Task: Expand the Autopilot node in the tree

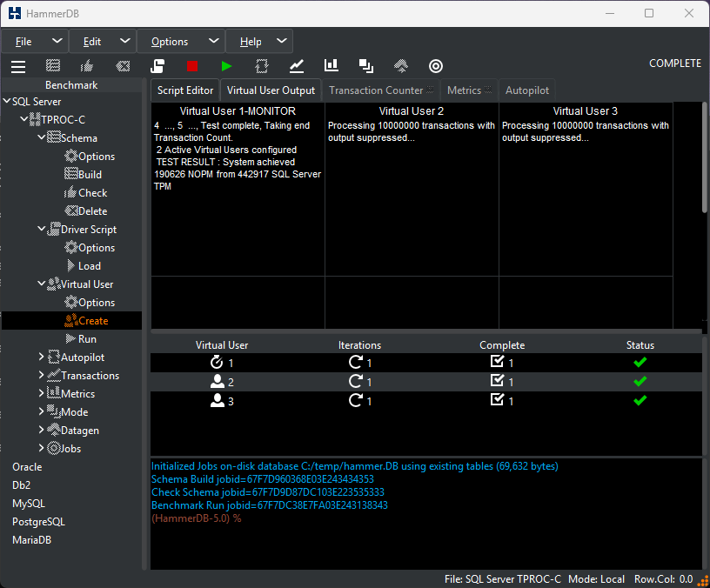Action: coord(41,357)
